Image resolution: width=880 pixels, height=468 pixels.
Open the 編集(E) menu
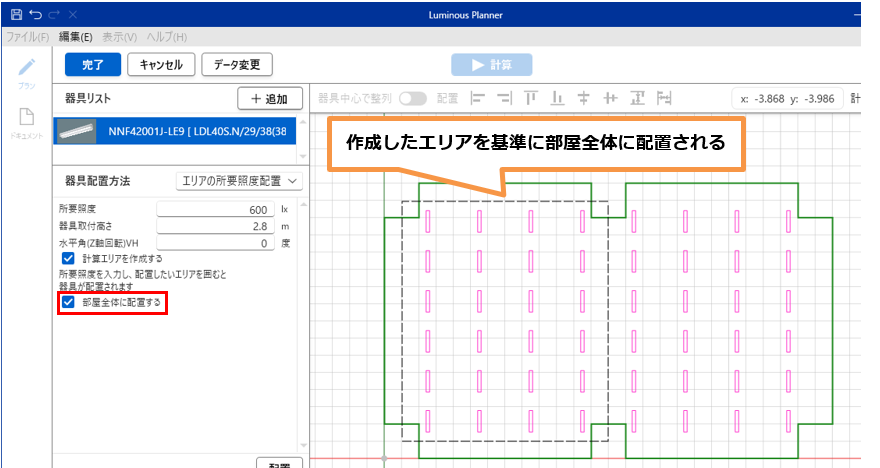75,37
